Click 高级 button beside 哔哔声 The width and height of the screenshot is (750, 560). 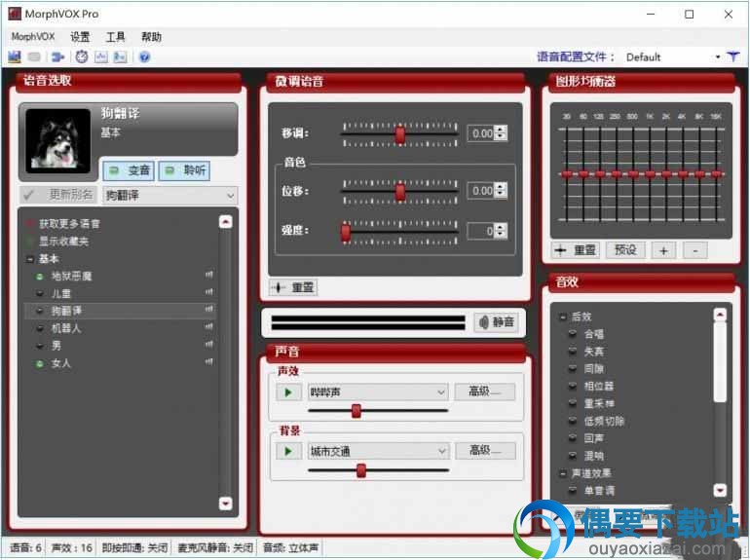(484, 392)
